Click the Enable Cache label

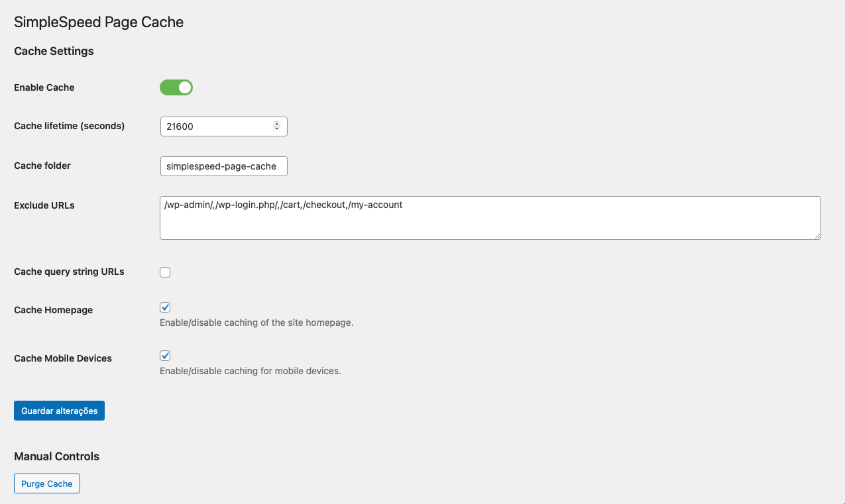44,87
